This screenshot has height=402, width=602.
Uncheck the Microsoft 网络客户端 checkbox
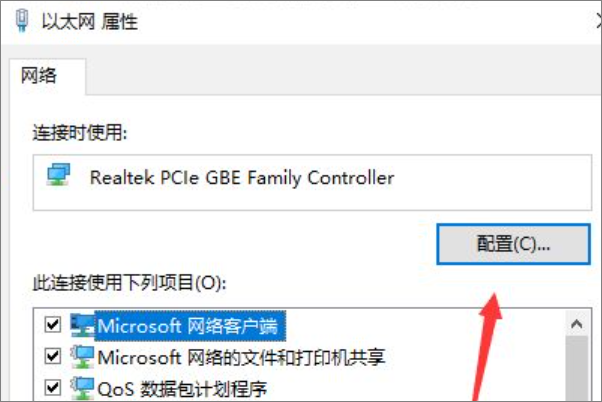pyautogui.click(x=53, y=325)
